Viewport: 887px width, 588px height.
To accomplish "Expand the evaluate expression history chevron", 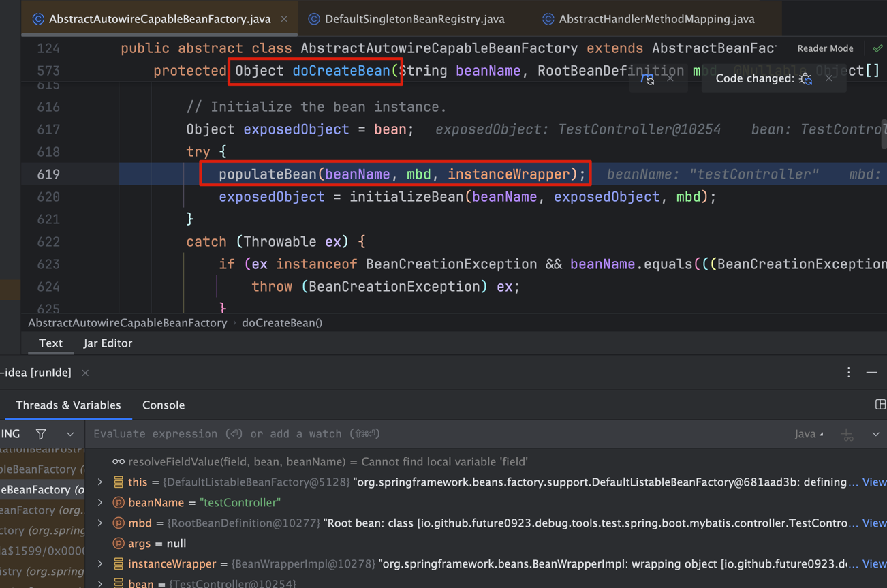I will click(875, 434).
